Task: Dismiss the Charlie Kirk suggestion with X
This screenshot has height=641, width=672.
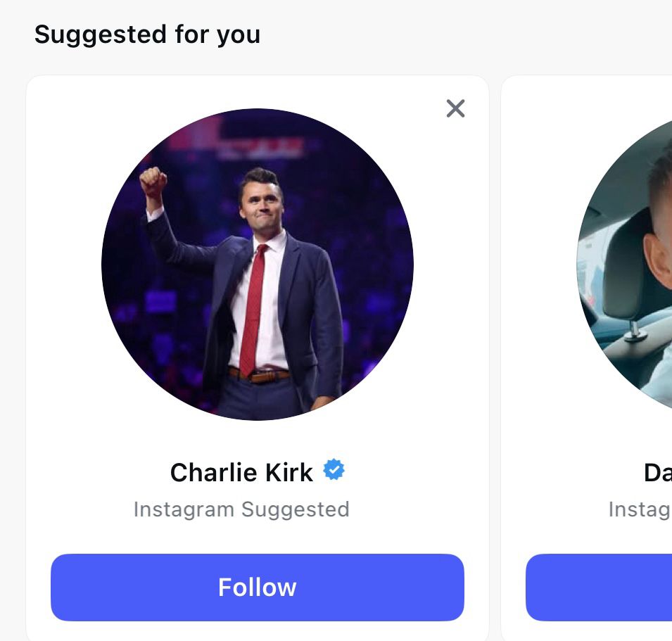Action: 455,108
